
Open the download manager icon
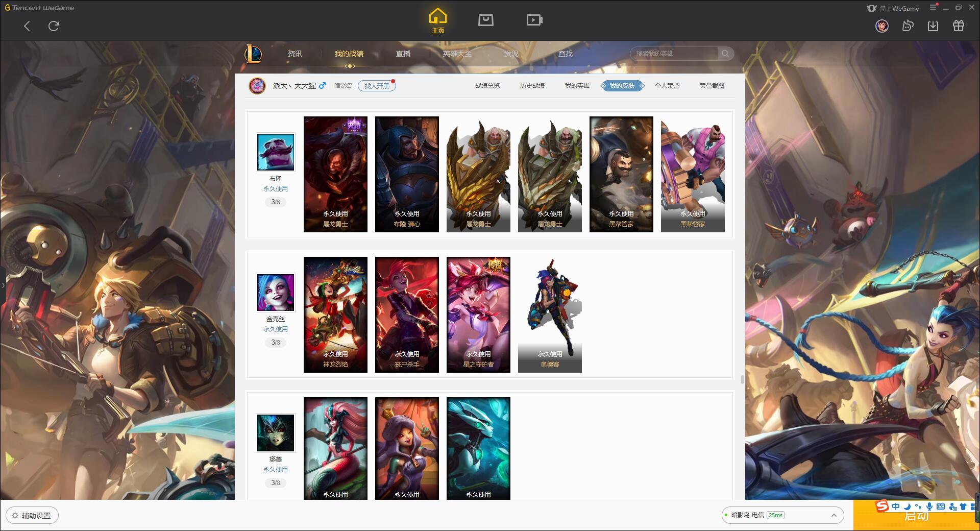tap(933, 26)
